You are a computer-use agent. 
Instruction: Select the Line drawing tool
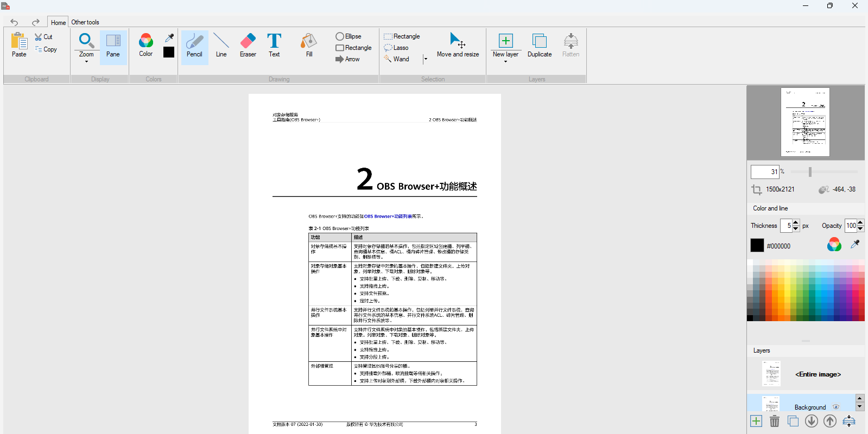click(x=221, y=45)
